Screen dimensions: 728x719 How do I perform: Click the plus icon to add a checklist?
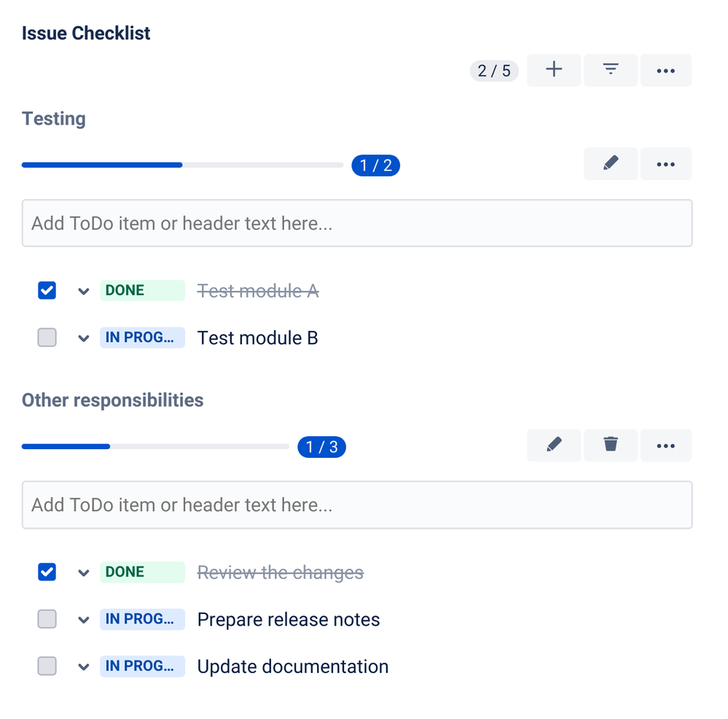(553, 70)
